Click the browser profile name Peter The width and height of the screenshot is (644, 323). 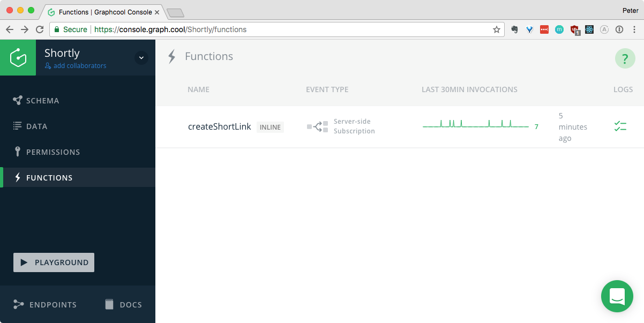[630, 10]
